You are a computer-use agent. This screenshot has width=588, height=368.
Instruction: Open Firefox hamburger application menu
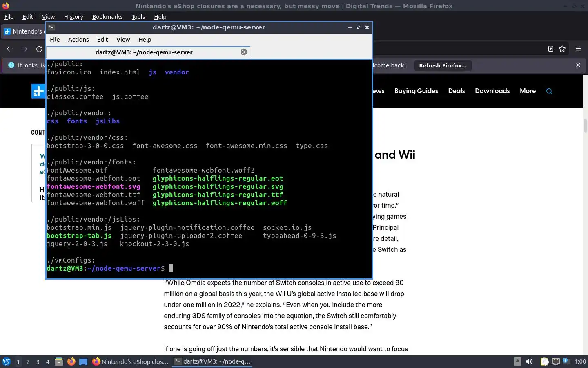[x=578, y=49]
